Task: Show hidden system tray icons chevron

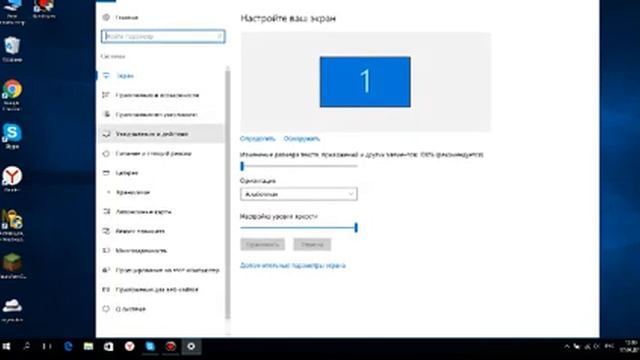Action: 567,347
